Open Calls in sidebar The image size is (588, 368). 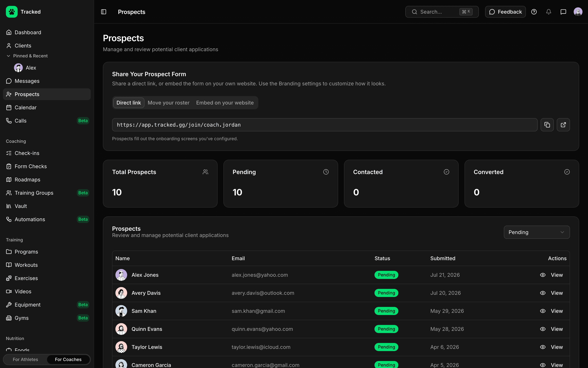pyautogui.click(x=47, y=121)
